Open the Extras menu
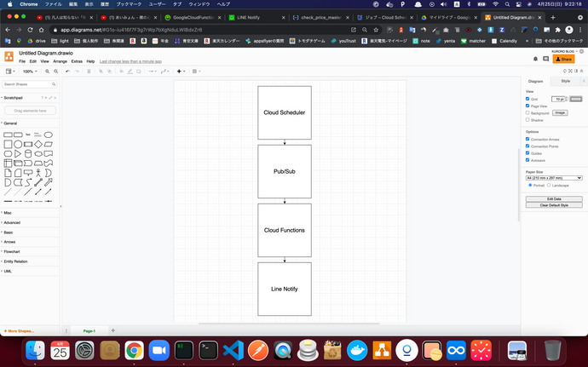The height and width of the screenshot is (367, 588). [77, 61]
